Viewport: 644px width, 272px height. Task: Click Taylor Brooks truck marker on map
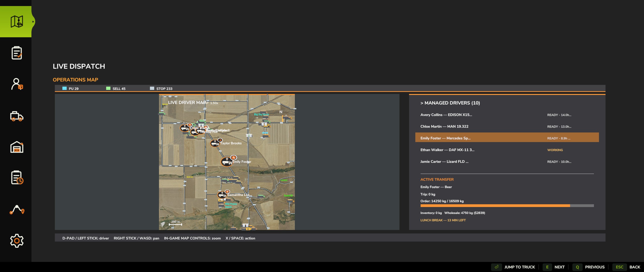point(215,143)
